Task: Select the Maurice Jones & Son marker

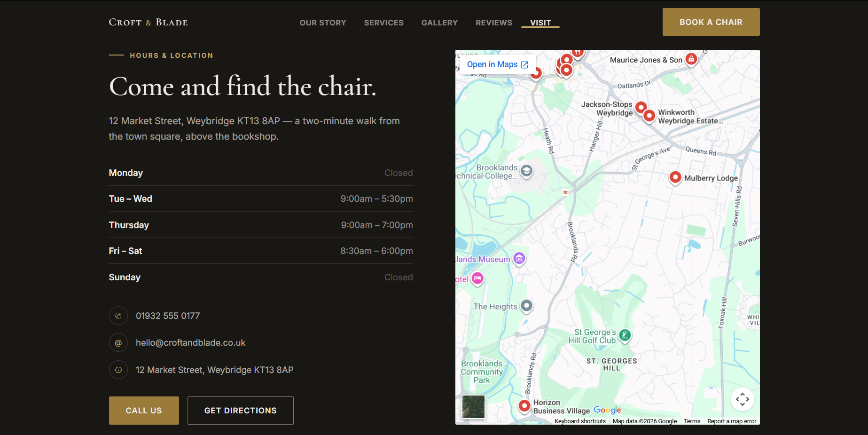Action: tap(691, 59)
